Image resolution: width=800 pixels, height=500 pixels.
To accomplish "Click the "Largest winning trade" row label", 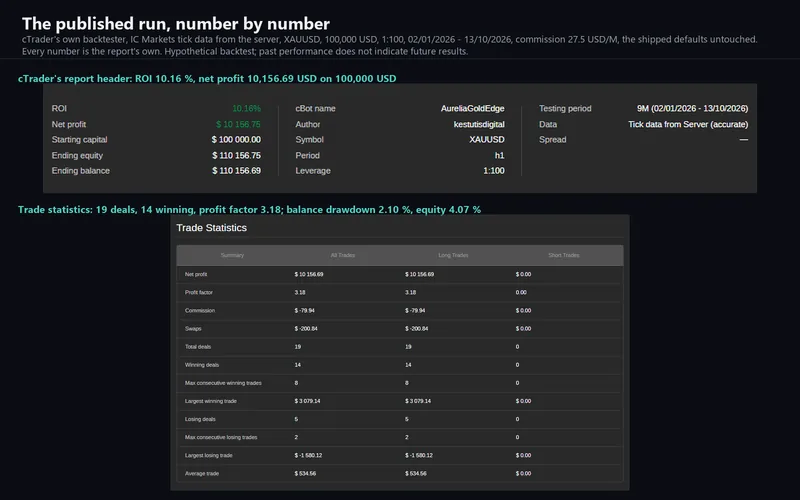I will [211, 401].
